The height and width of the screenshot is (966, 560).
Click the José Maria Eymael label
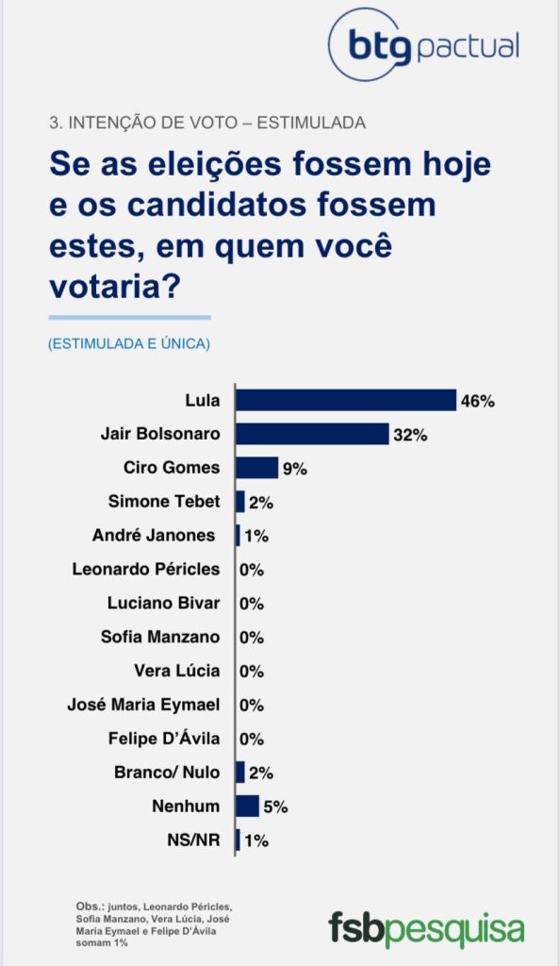point(143,704)
